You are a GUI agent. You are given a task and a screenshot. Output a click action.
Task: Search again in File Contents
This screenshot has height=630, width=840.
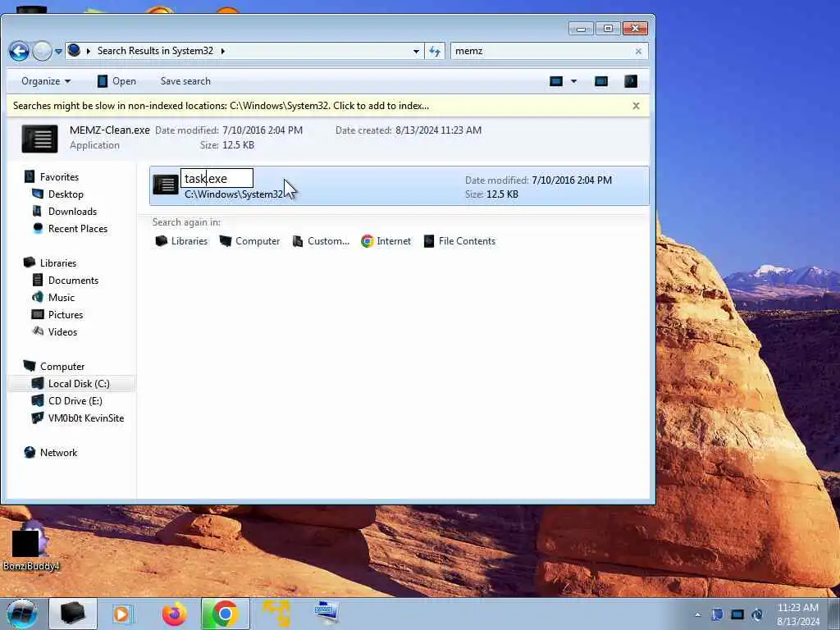coord(459,241)
